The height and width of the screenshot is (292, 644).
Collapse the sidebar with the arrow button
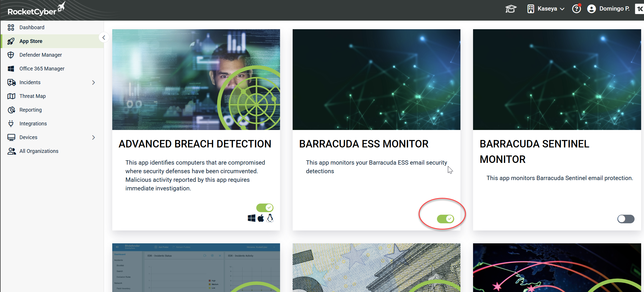[104, 38]
